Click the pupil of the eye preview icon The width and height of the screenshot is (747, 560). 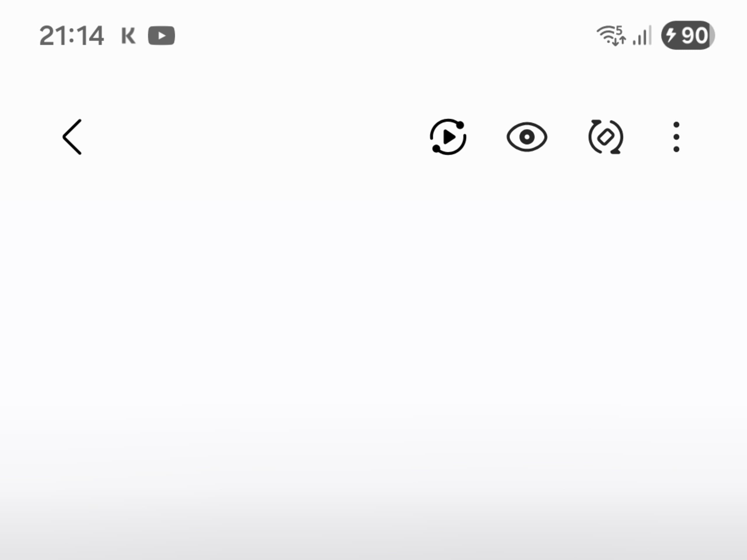click(527, 137)
